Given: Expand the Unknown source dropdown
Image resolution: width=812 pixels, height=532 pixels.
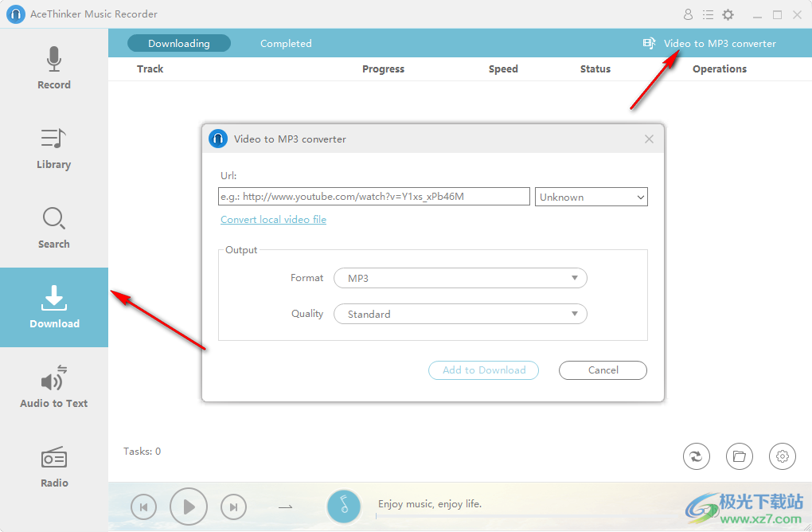Looking at the screenshot, I should click(x=591, y=197).
